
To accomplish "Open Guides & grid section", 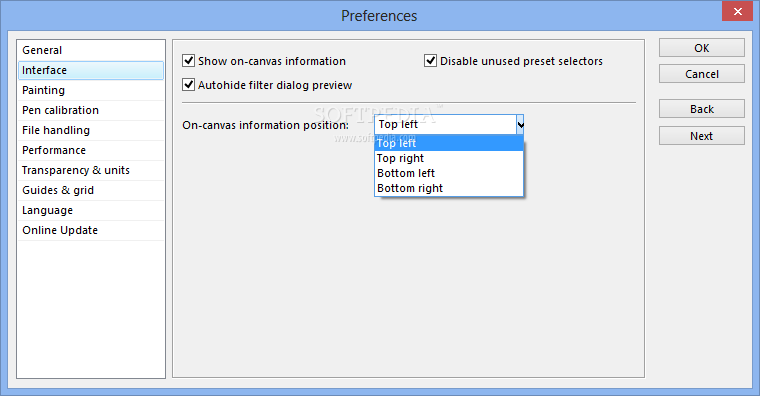I will (91, 190).
